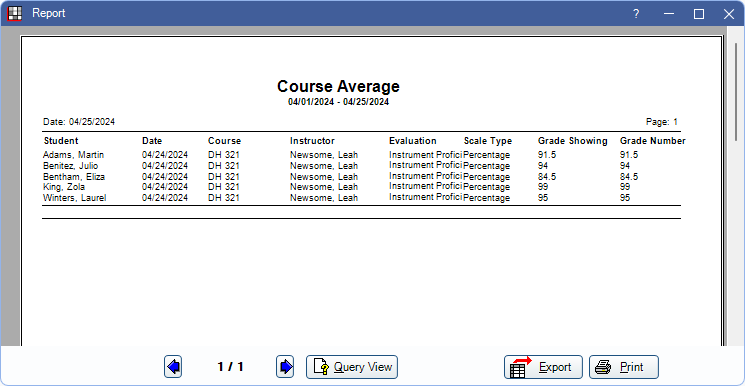
Task: Maximize the Report window
Action: click(x=699, y=14)
